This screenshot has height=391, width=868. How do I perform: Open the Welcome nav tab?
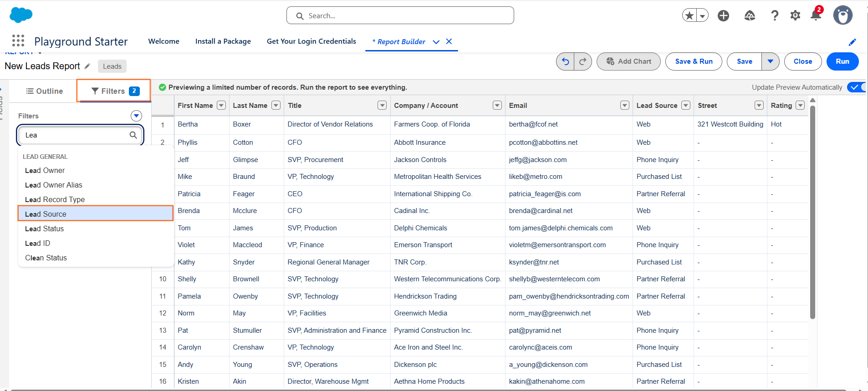(x=164, y=41)
